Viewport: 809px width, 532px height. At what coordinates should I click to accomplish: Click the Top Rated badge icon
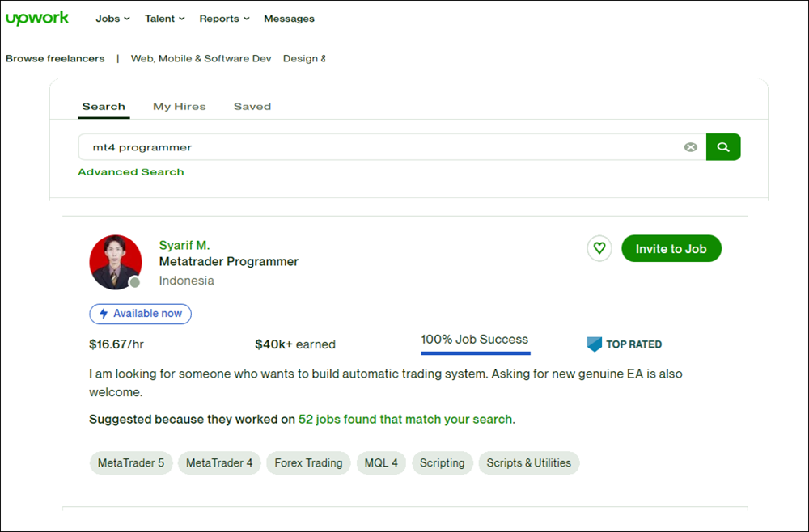595,344
